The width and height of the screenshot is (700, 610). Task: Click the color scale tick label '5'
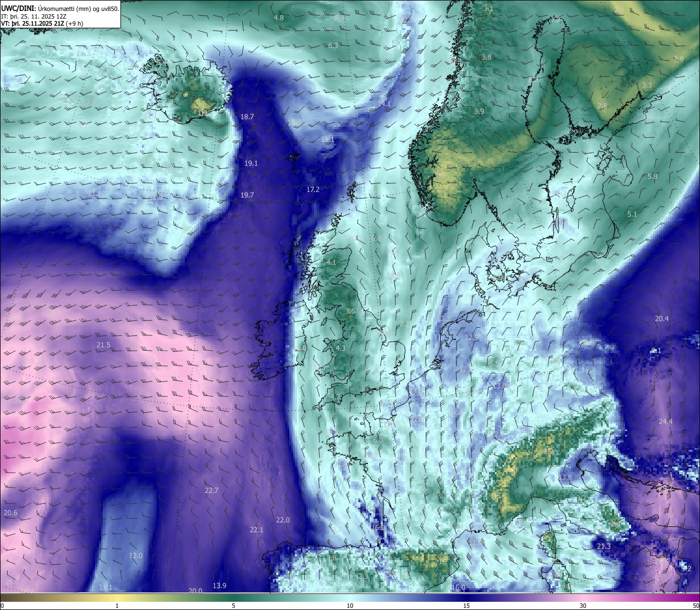tap(234, 606)
